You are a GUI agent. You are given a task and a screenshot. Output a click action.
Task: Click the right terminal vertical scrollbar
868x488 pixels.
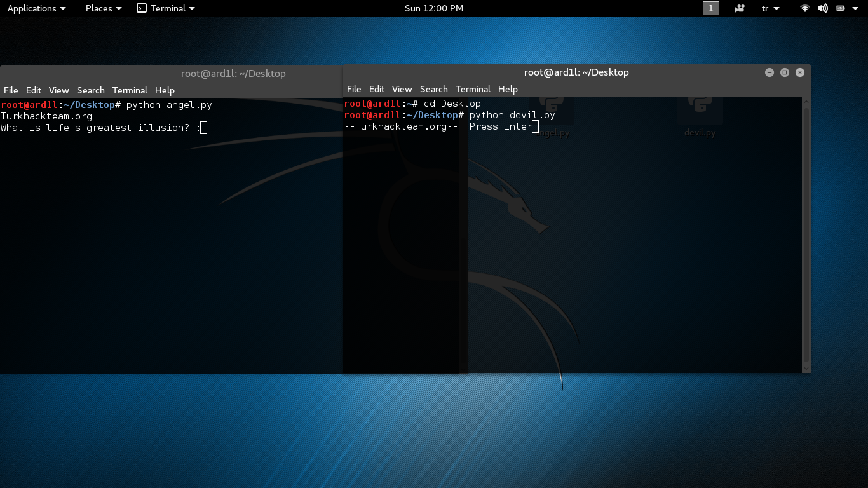click(806, 235)
